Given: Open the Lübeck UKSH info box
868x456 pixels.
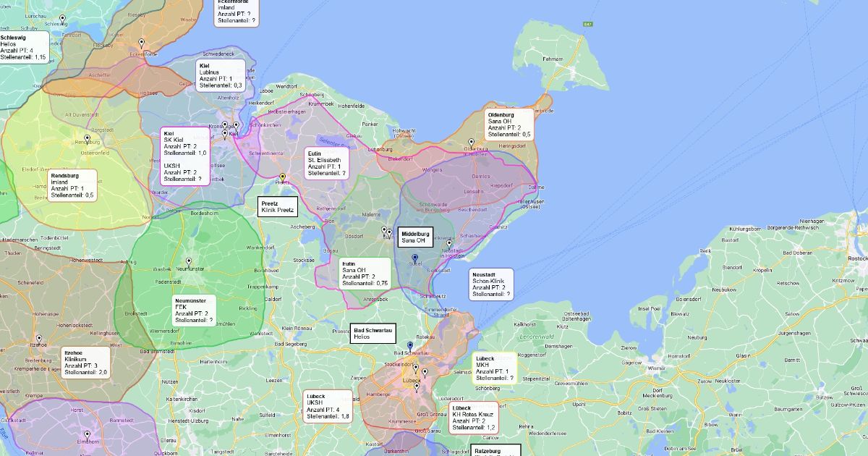Looking at the screenshot, I should tap(328, 406).
